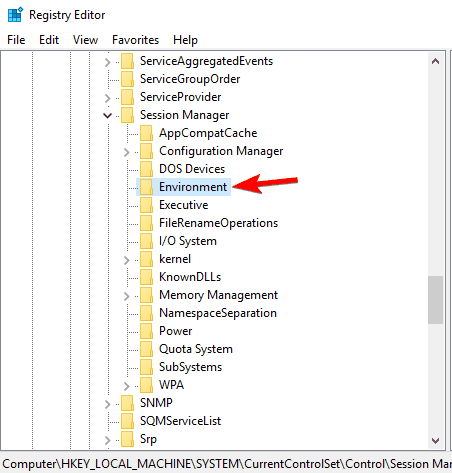Click the tree scrollbar down arrow

435,441
